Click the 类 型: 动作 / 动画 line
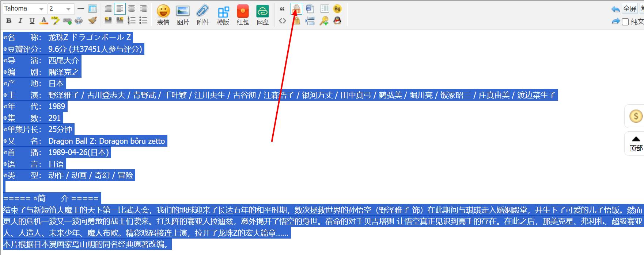The height and width of the screenshot is (255, 644). pos(69,175)
